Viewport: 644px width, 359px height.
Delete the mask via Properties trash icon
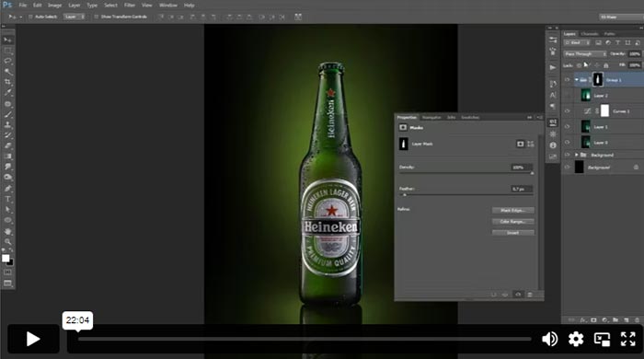(530, 295)
